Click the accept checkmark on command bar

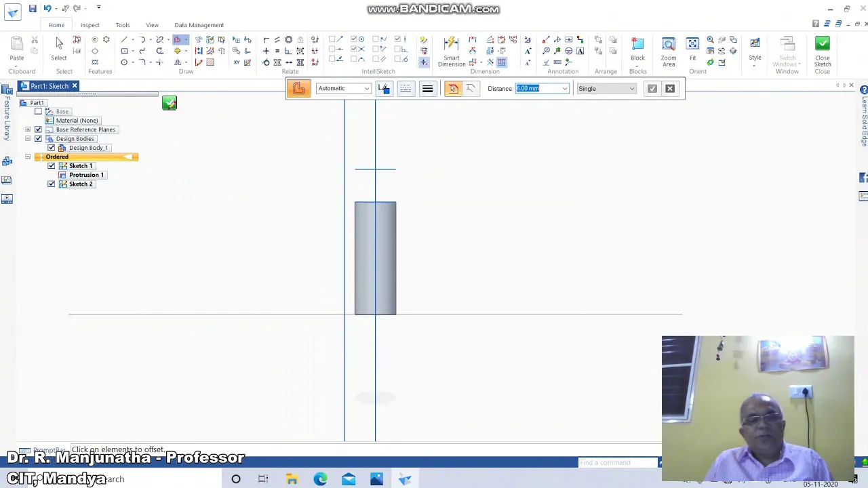pos(652,88)
